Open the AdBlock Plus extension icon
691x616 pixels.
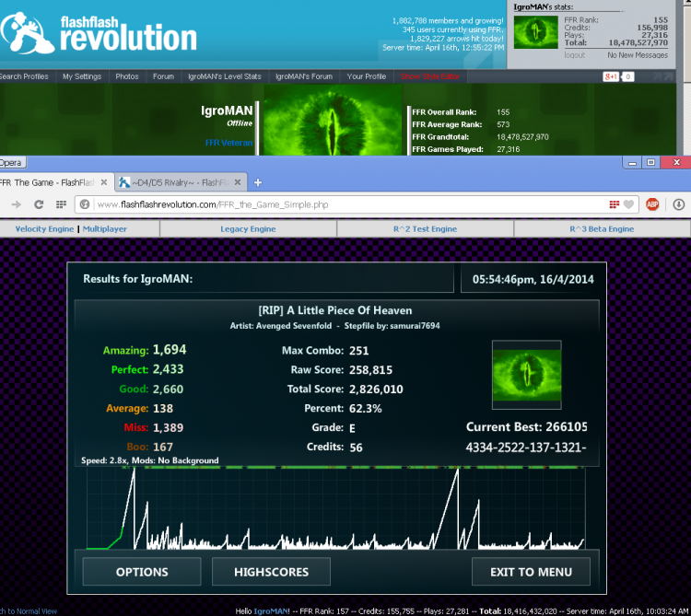point(652,204)
